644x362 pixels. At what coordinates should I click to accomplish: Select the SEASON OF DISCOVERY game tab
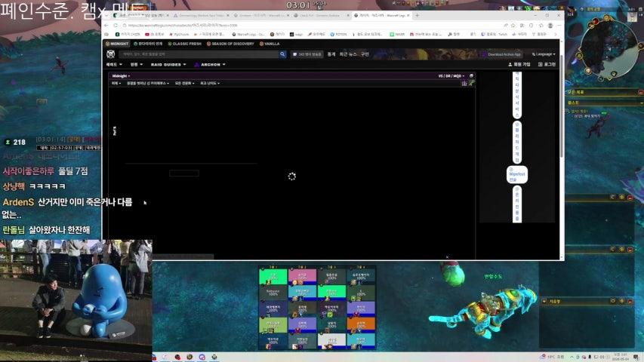pyautogui.click(x=230, y=44)
